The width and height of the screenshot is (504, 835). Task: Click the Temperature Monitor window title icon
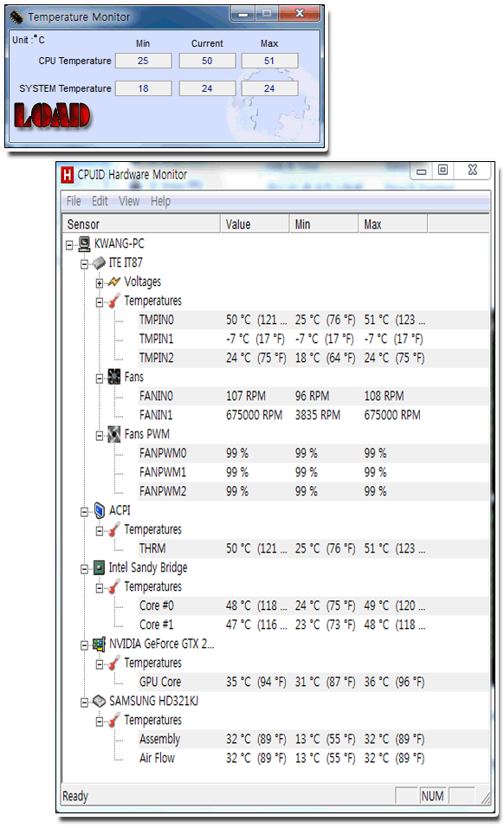pyautogui.click(x=16, y=17)
